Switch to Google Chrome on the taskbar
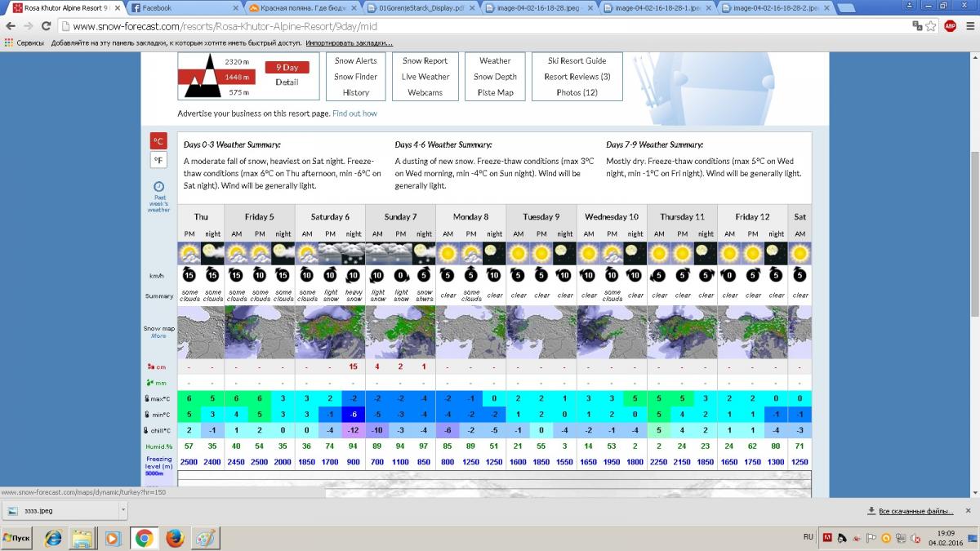 click(144, 538)
